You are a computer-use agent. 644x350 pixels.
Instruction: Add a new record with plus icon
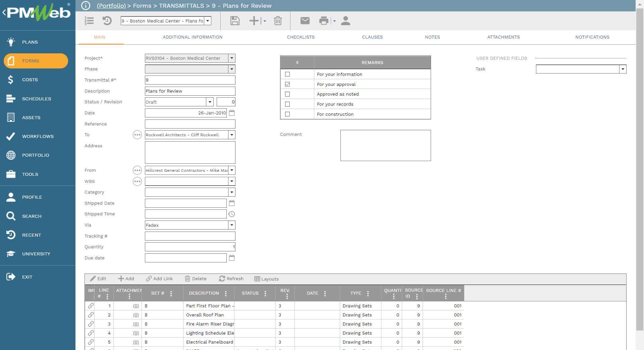pos(254,21)
